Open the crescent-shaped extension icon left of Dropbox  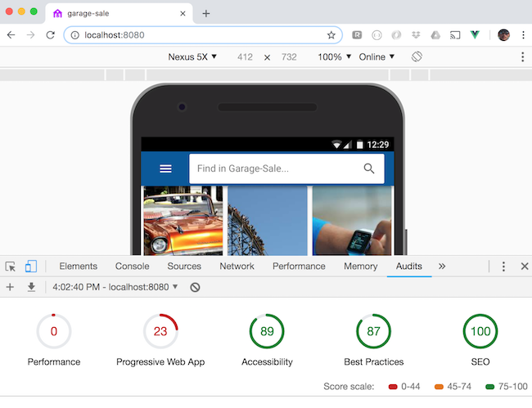(396, 35)
